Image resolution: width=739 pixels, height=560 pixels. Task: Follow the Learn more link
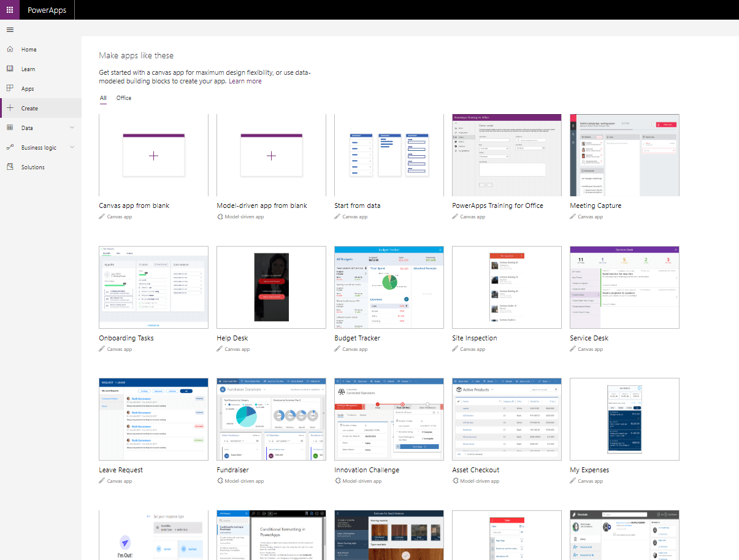tap(245, 81)
